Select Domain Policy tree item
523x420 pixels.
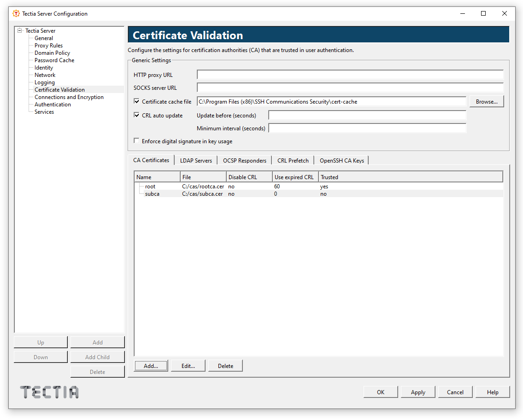click(x=53, y=52)
